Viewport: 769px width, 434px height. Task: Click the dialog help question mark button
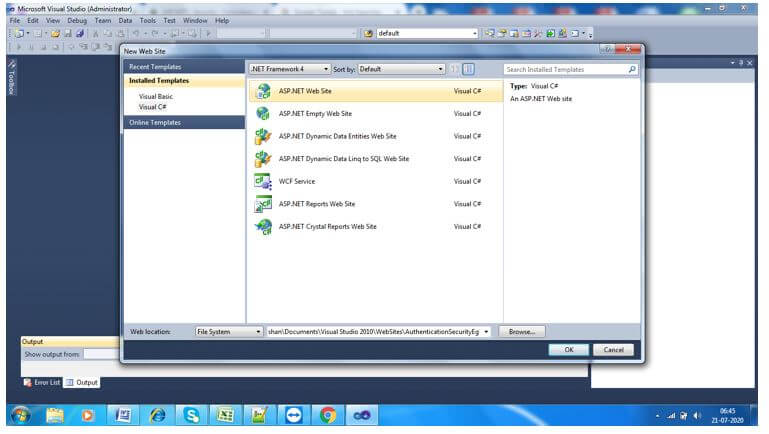607,49
